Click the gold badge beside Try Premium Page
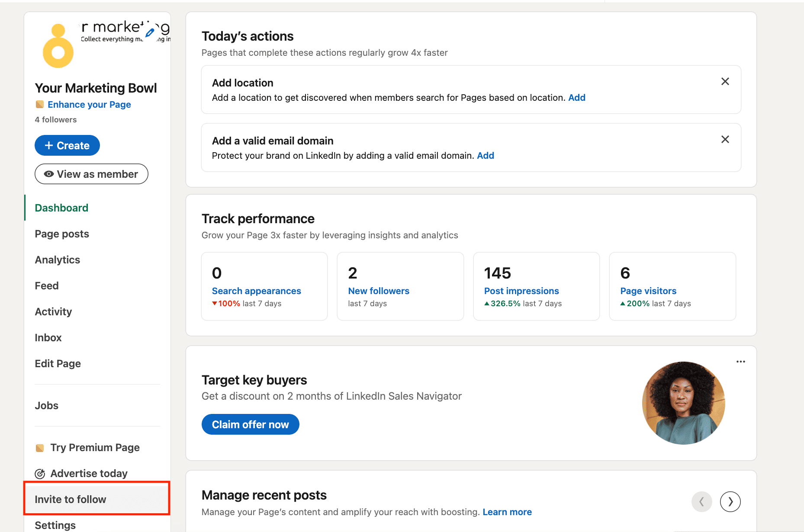The height and width of the screenshot is (532, 804). (x=40, y=448)
